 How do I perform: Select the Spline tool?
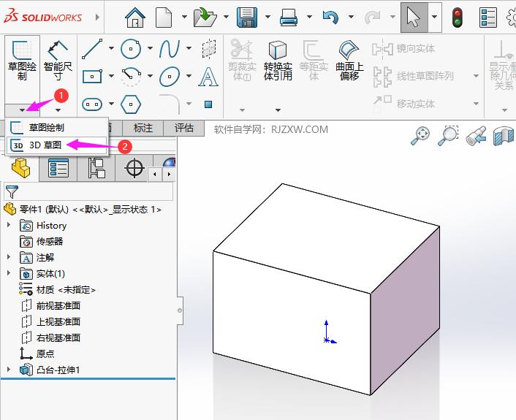pyautogui.click(x=170, y=49)
